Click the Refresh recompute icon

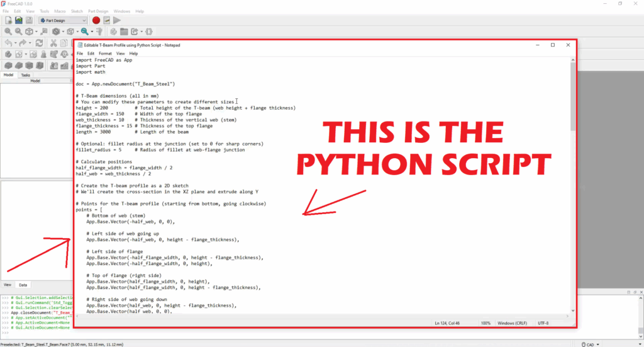pos(39,43)
